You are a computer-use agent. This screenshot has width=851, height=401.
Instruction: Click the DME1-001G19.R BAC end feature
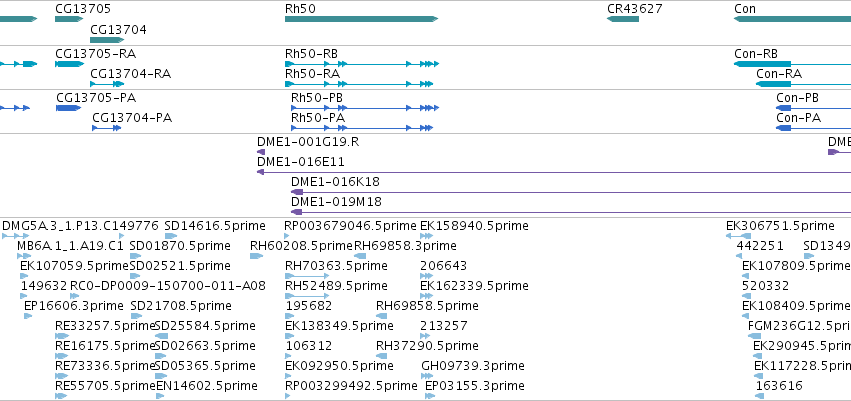[x=261, y=152]
